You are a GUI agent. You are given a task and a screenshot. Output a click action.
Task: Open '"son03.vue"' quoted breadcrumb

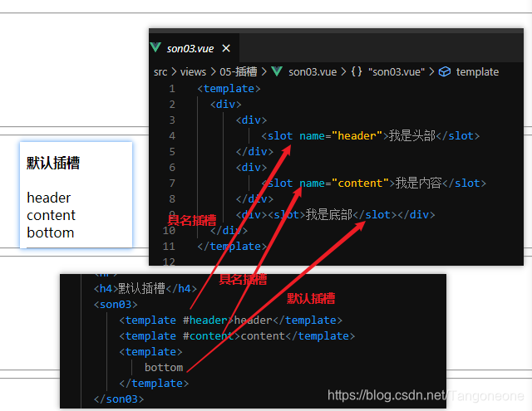click(x=397, y=72)
